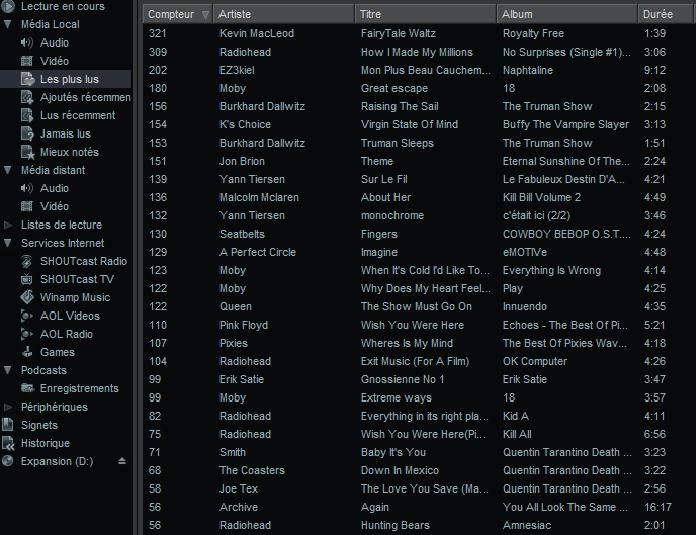Screen dimensions: 696x535
Task: Open SHOUTcast Radio service
Action: 83,262
